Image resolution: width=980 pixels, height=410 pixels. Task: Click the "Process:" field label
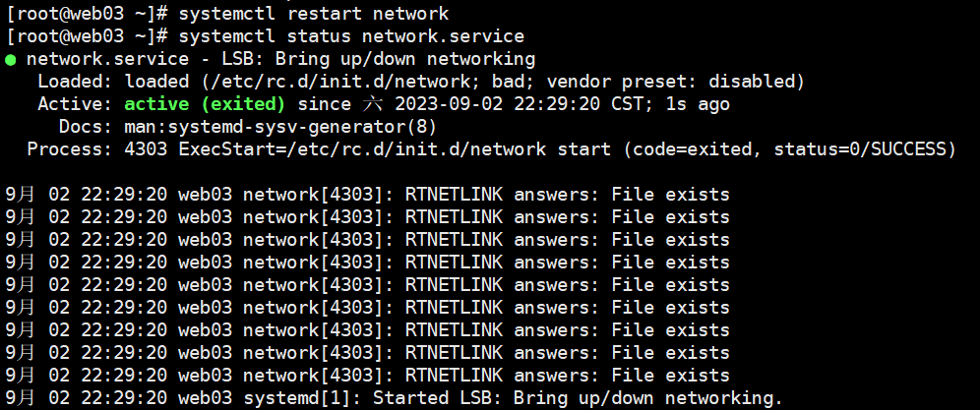(x=65, y=149)
